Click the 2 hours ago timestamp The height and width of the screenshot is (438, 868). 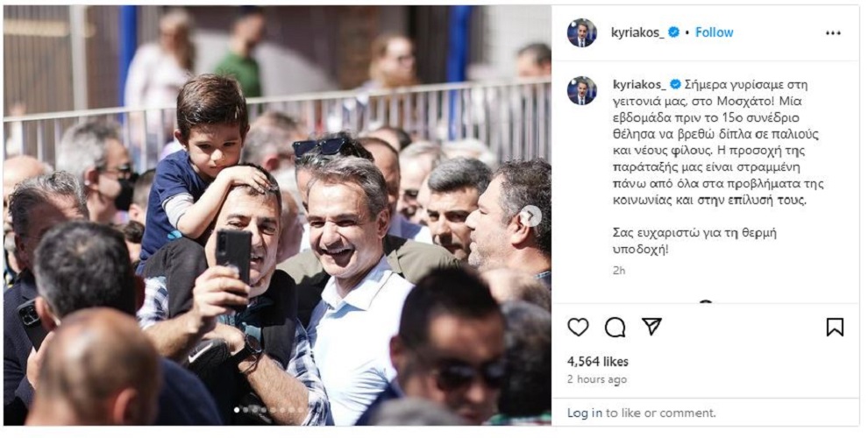point(597,379)
